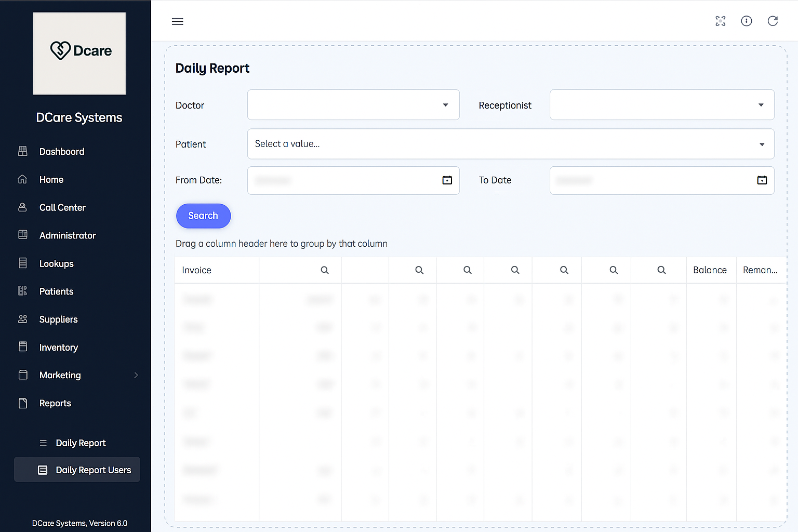This screenshot has height=532, width=798.
Task: Open the From Date calendar picker
Action: click(447, 180)
